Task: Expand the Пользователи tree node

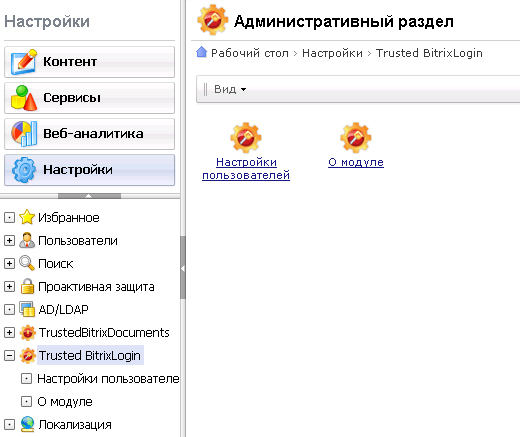Action: pos(9,240)
